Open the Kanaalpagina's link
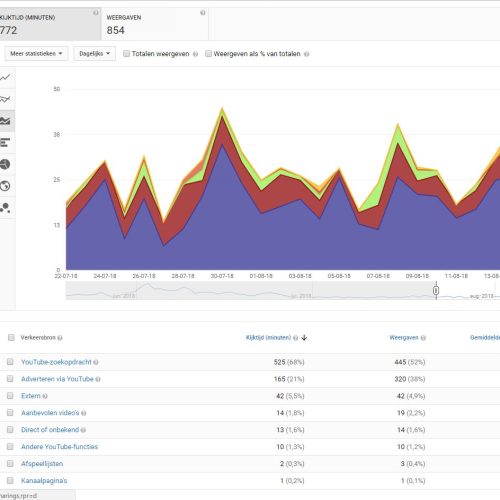Image resolution: width=500 pixels, height=500 pixels. point(44,481)
